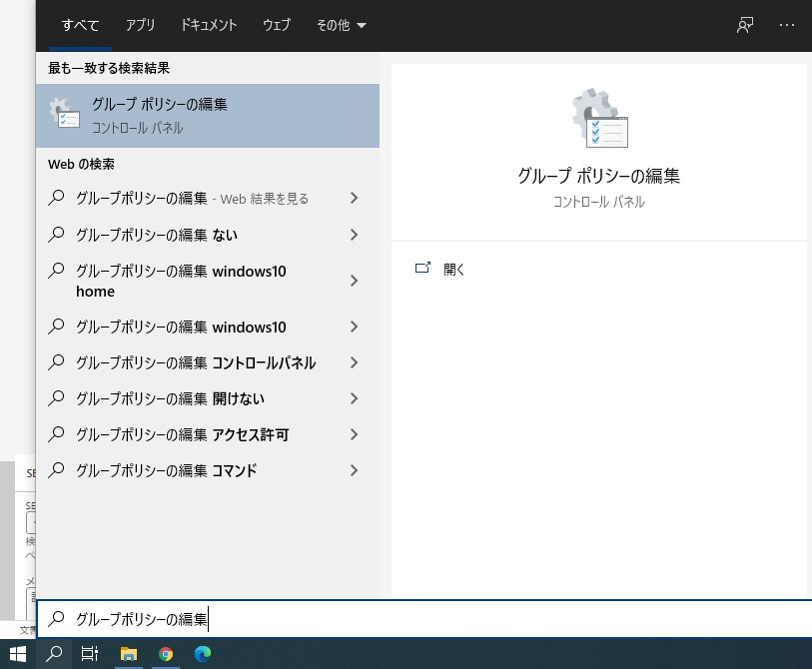Click search magnifier icon beside アクセス許可 suggestion
Screen dimensions: 812x669
tap(56, 434)
